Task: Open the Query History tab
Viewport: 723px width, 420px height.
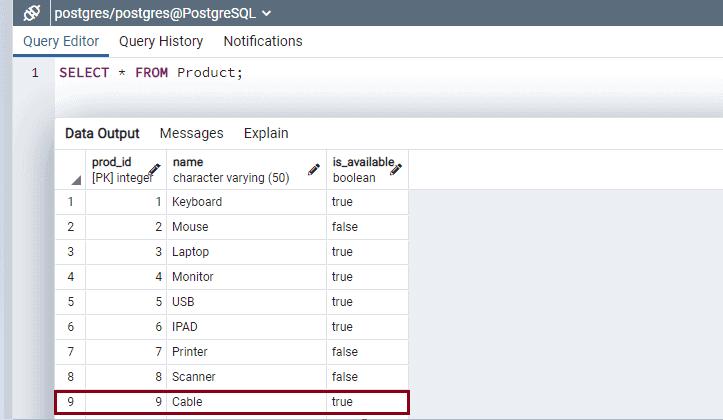Action: point(161,41)
